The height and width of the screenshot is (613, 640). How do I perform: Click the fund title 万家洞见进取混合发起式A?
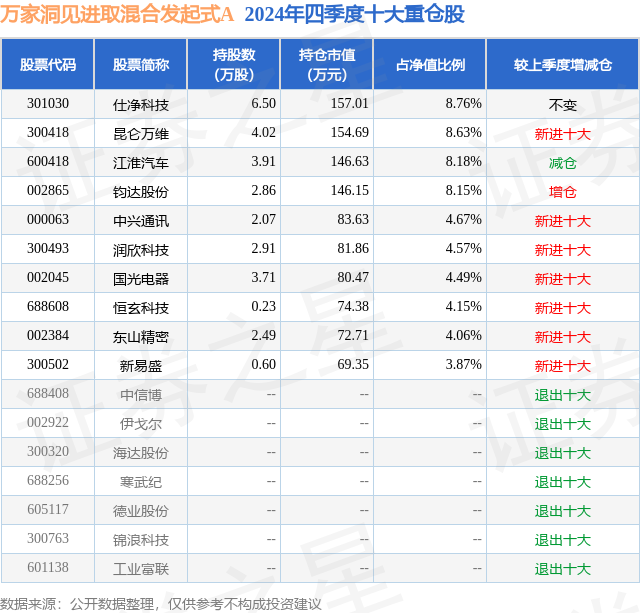pos(117,14)
